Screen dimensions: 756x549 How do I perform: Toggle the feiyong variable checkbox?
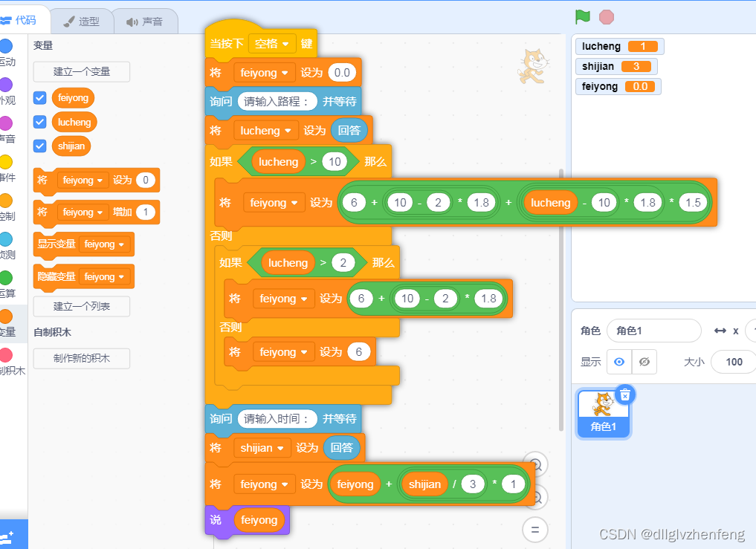[x=40, y=98]
